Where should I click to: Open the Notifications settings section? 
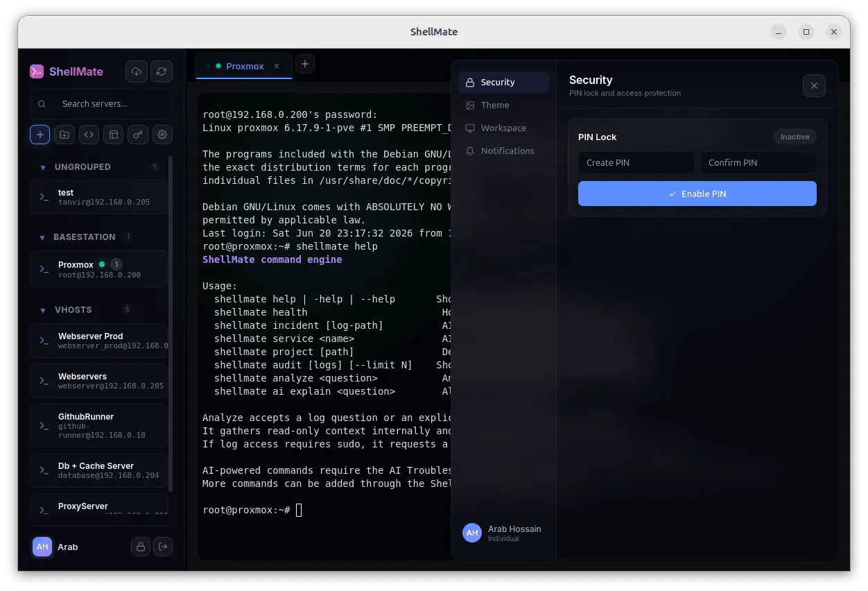tap(503, 151)
